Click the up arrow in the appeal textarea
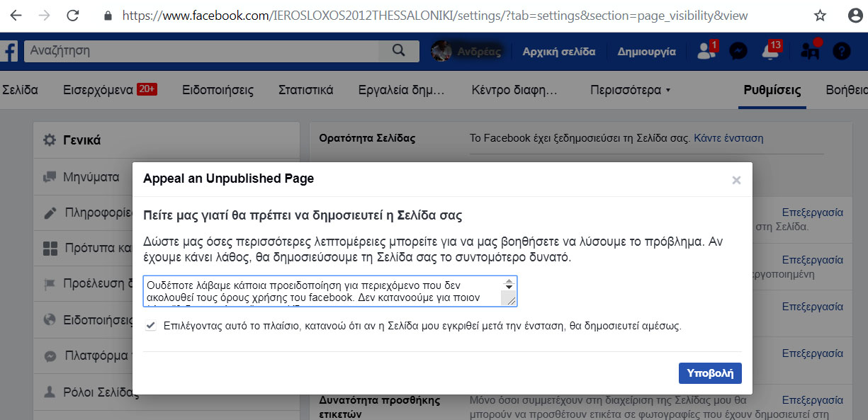The height and width of the screenshot is (420, 868). 509,282
